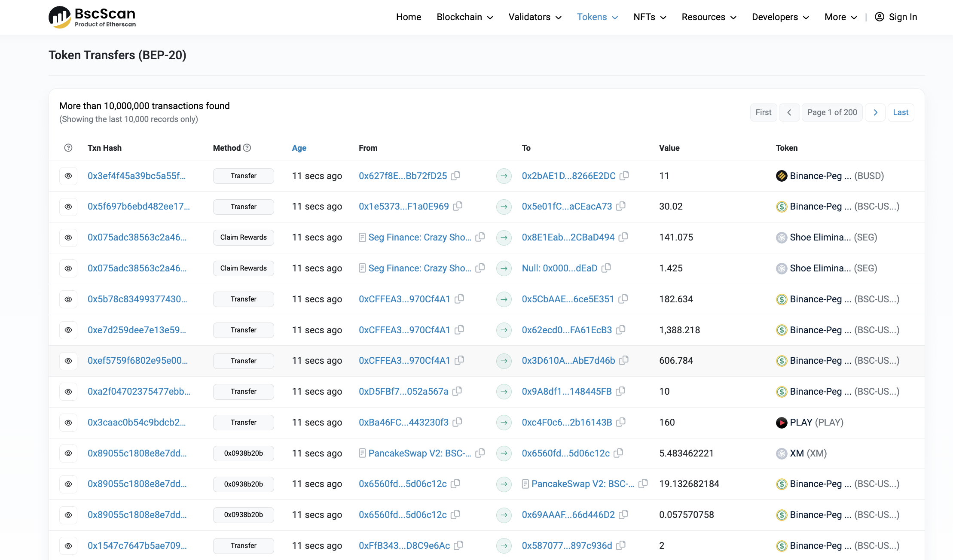Copy the 0x627f8E...Bb72fD25 from address
Viewport: 953px width, 560px height.
[x=456, y=176]
